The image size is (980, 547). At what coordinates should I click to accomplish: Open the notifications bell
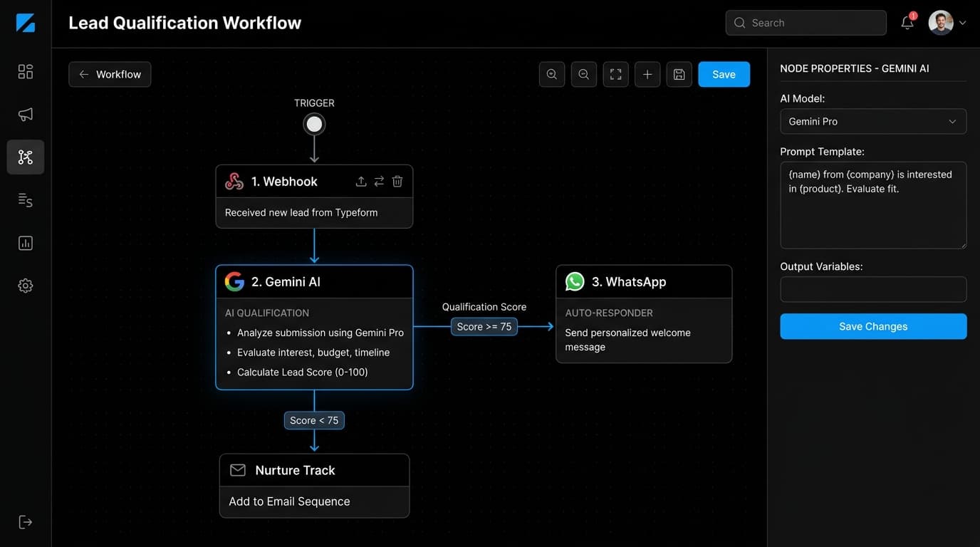(907, 23)
